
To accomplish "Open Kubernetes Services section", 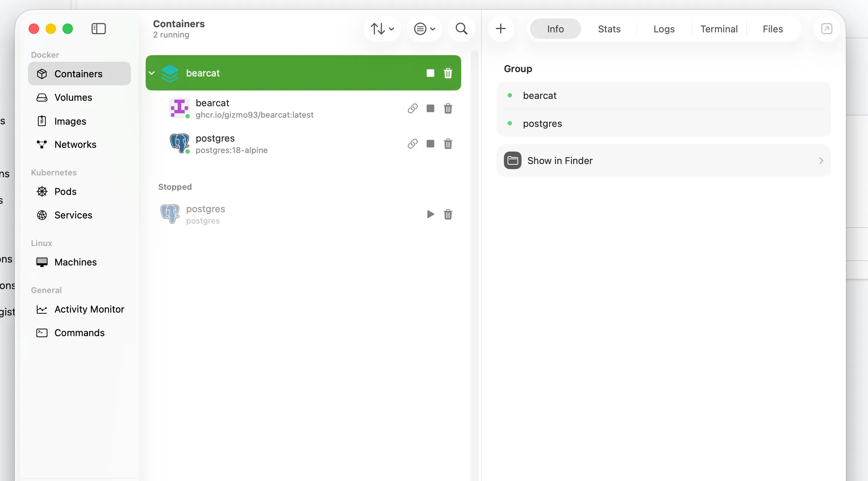I will [79, 215].
